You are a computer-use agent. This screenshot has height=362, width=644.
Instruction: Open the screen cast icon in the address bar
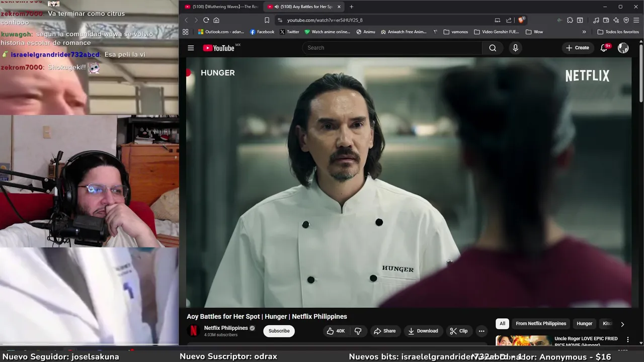click(x=498, y=20)
